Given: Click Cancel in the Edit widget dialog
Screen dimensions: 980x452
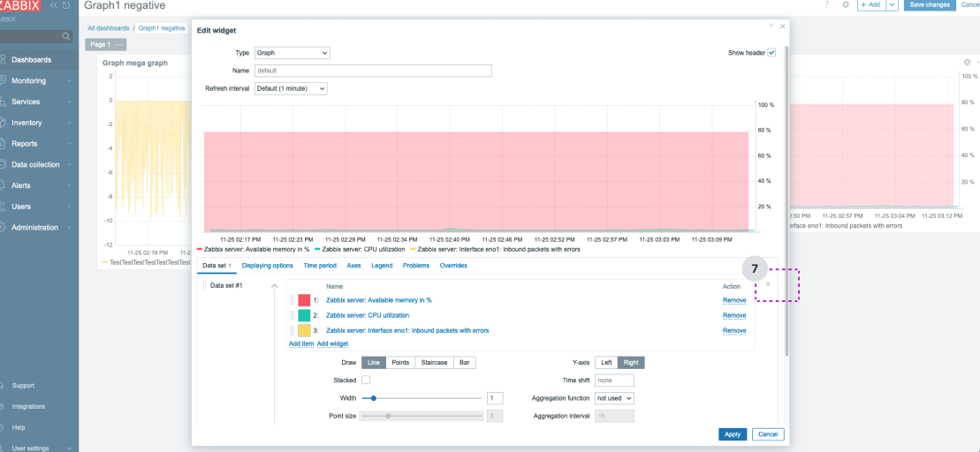Looking at the screenshot, I should 768,434.
